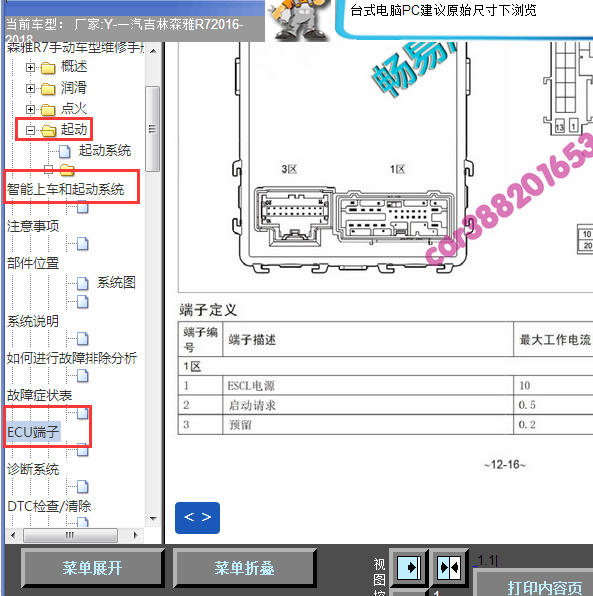
Task: Open 部件位置 page
Action: point(33,263)
